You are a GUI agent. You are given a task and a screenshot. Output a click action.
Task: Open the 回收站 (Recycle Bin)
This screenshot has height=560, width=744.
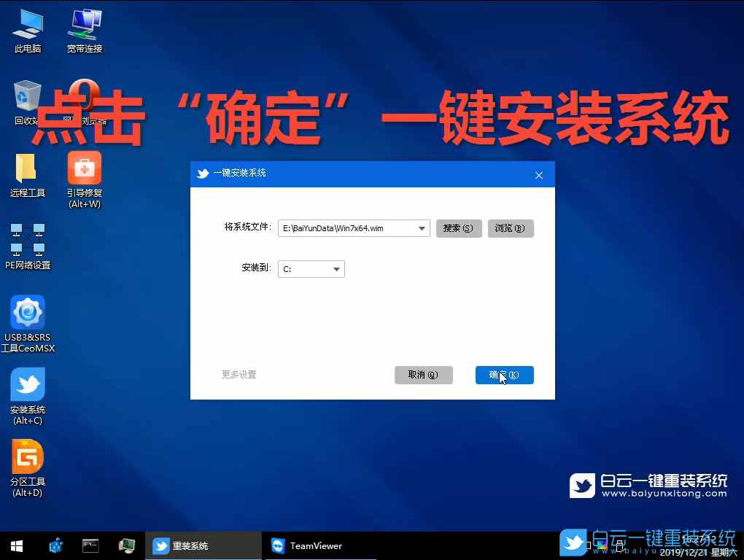tap(26, 95)
